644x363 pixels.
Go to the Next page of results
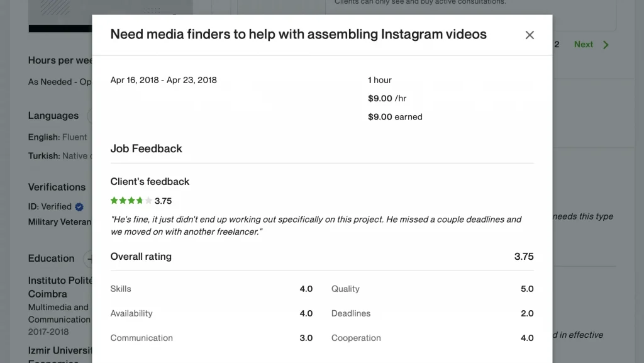[583, 44]
